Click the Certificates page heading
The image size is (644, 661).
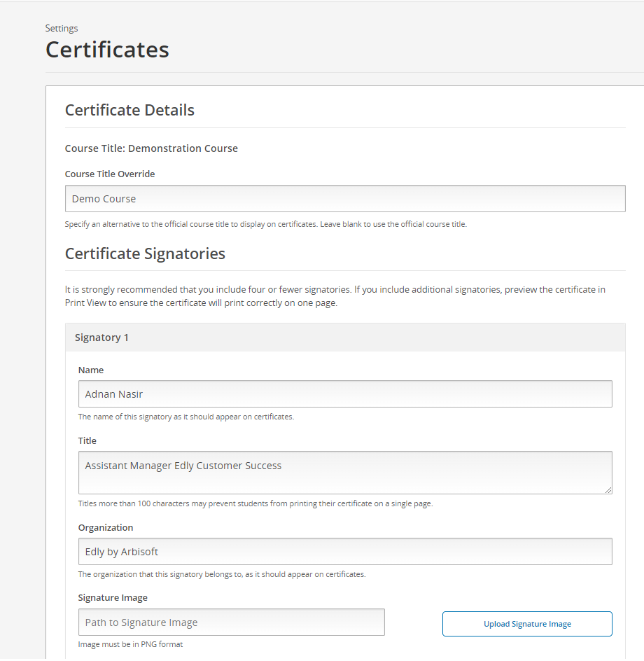[106, 49]
